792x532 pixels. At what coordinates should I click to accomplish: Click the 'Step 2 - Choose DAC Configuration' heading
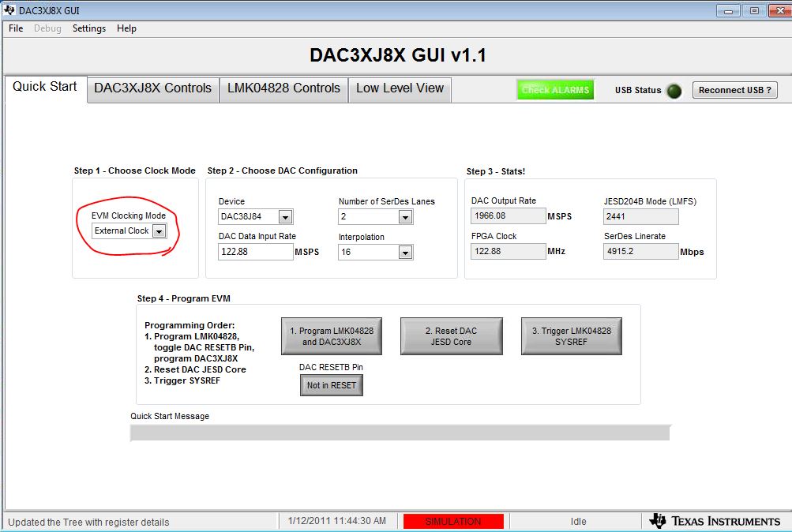pyautogui.click(x=283, y=170)
